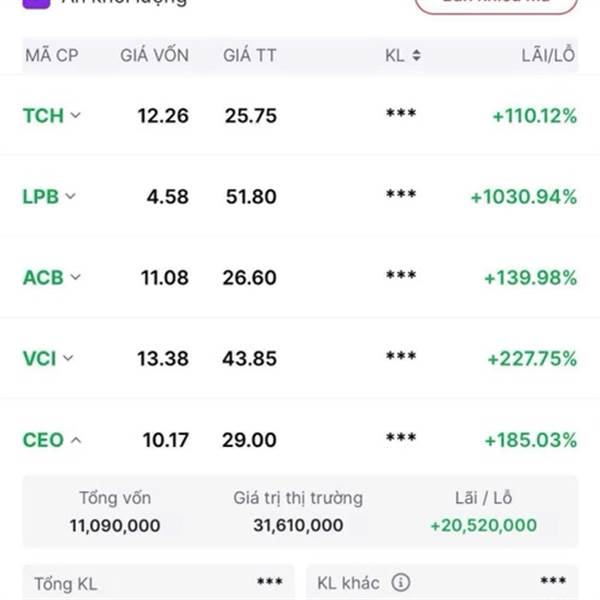This screenshot has width=600, height=600.
Task: Open the TCH stock ticker
Action: point(43,116)
